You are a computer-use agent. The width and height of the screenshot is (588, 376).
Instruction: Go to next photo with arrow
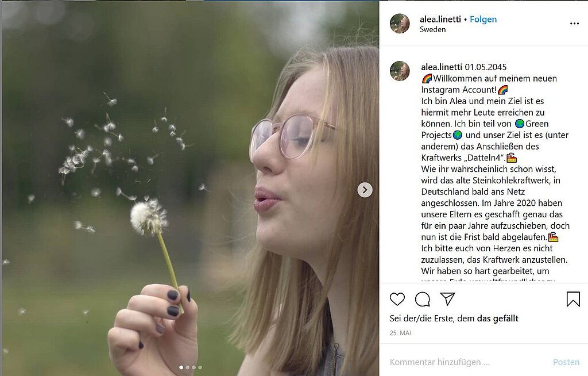(x=365, y=190)
